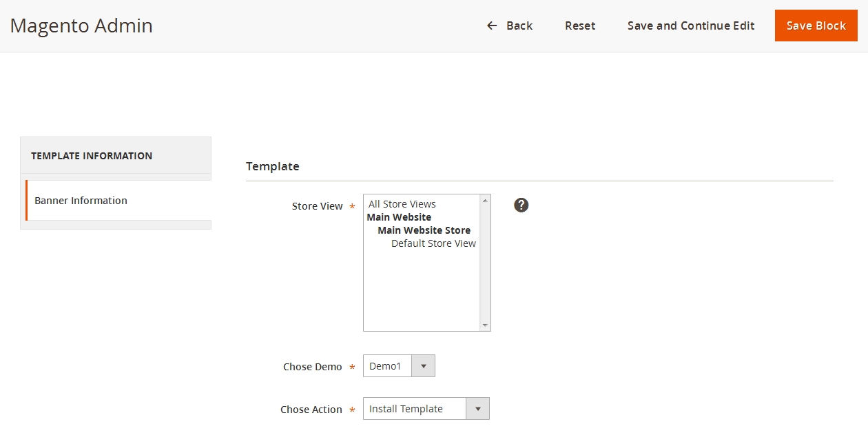Click the Store View list scroll-up arrow
Screen dimensions: 868x433
tap(485, 201)
